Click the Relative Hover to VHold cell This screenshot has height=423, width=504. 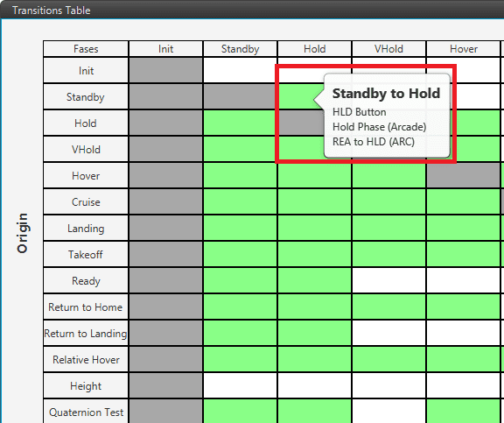coord(388,360)
